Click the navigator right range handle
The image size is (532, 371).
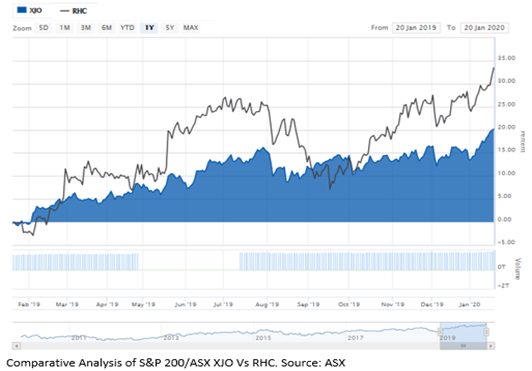coord(486,332)
